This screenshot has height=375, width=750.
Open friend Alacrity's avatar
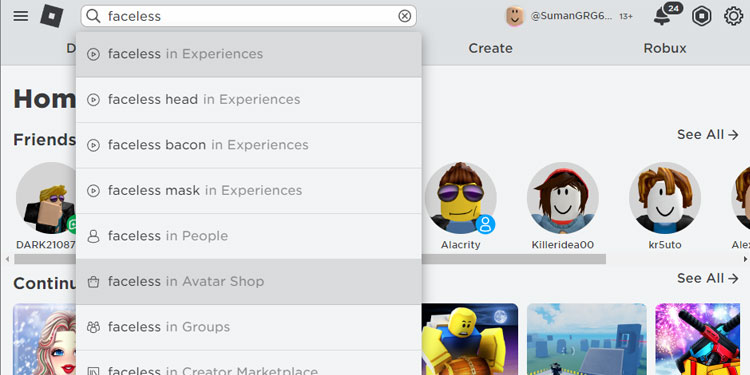pyautogui.click(x=461, y=198)
